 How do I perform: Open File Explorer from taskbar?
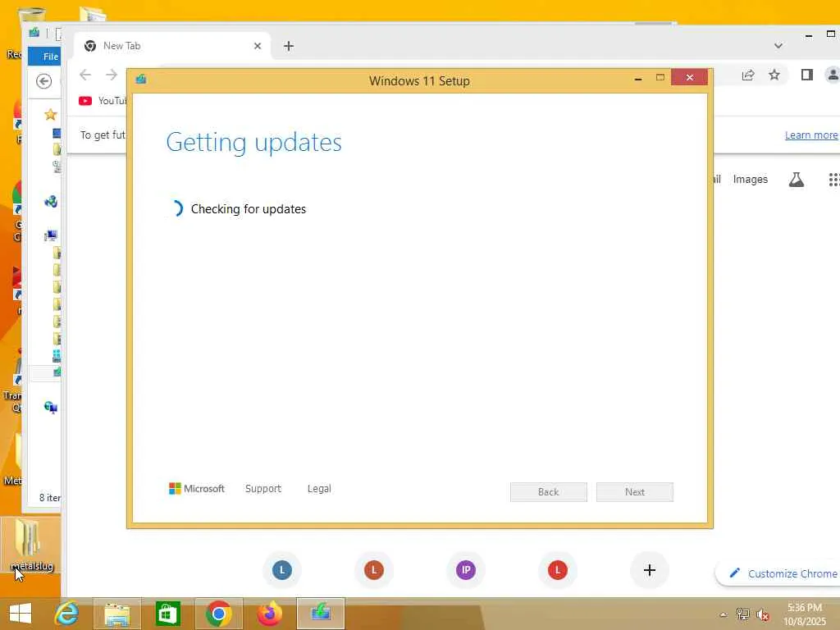[x=117, y=614]
